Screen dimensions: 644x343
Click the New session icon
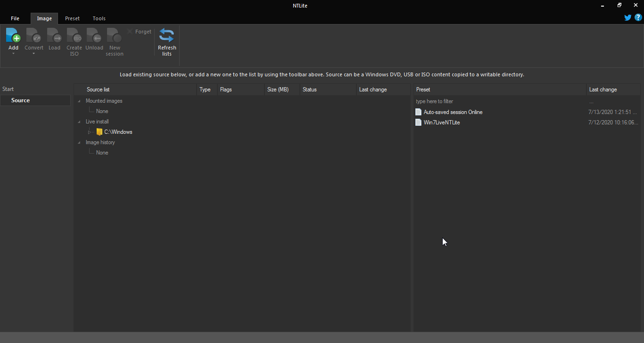coord(115,35)
